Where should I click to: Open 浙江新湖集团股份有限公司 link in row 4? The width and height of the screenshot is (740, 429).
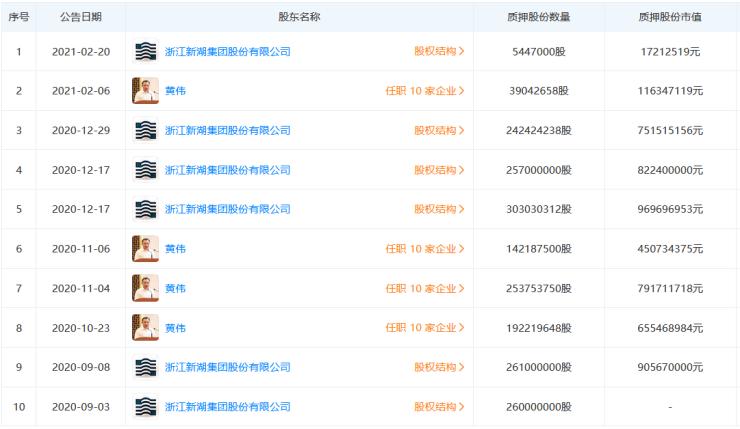pyautogui.click(x=227, y=170)
